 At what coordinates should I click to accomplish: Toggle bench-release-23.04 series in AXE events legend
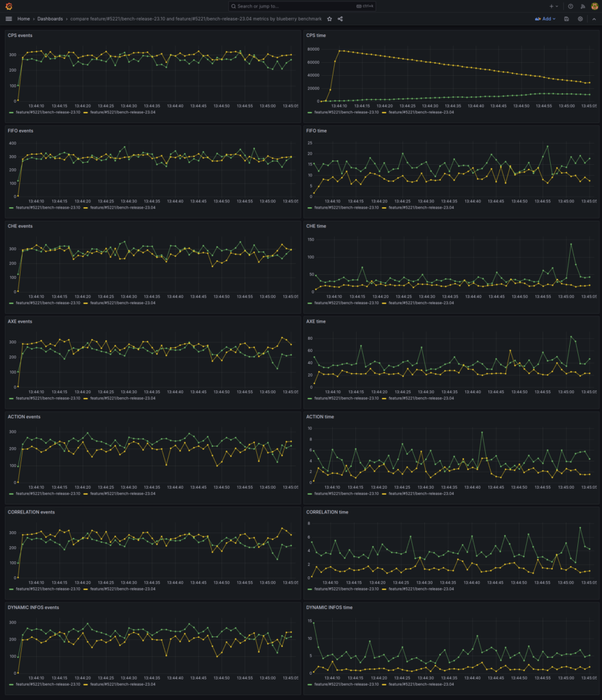coord(123,399)
